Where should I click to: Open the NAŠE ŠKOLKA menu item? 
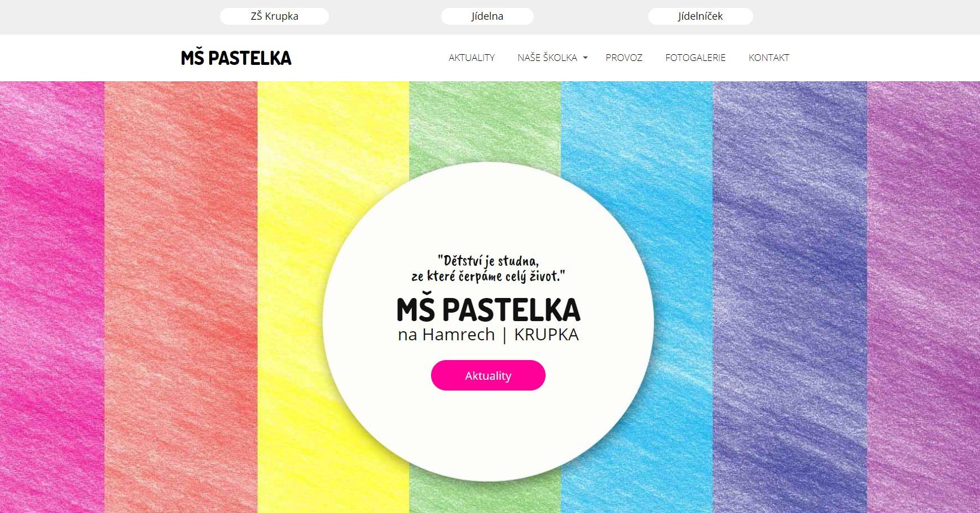point(547,58)
